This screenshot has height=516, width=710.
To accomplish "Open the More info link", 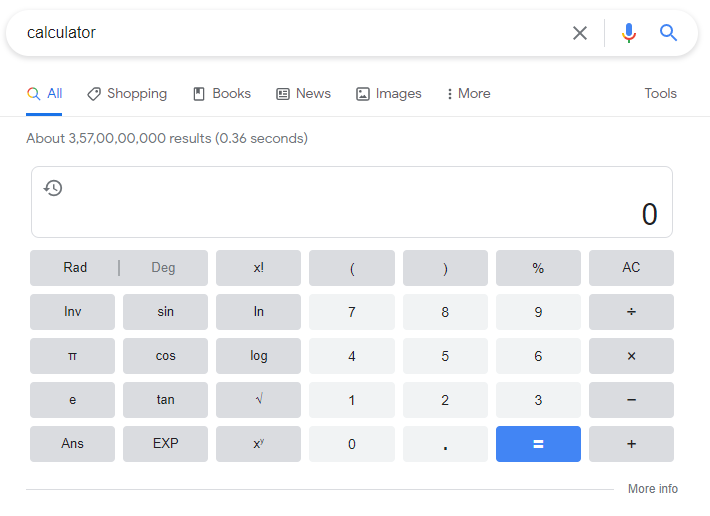I will [652, 489].
